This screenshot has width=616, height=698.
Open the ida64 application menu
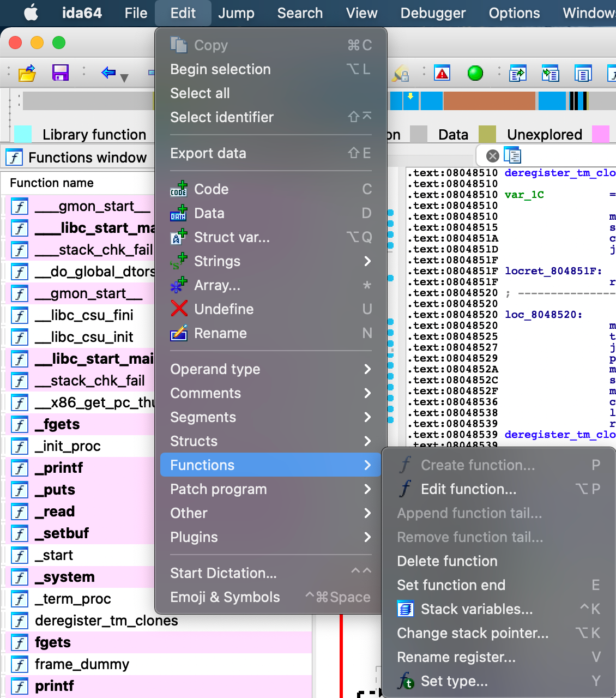point(82,13)
